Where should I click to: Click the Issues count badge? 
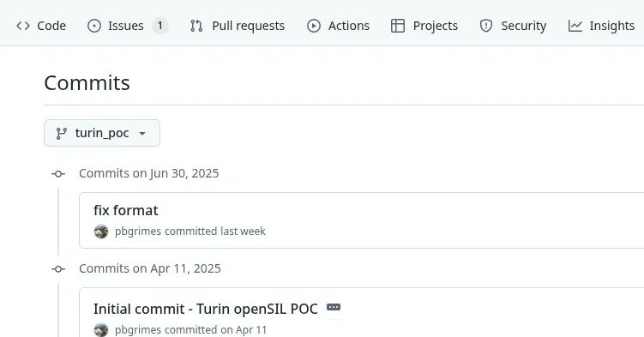(160, 26)
